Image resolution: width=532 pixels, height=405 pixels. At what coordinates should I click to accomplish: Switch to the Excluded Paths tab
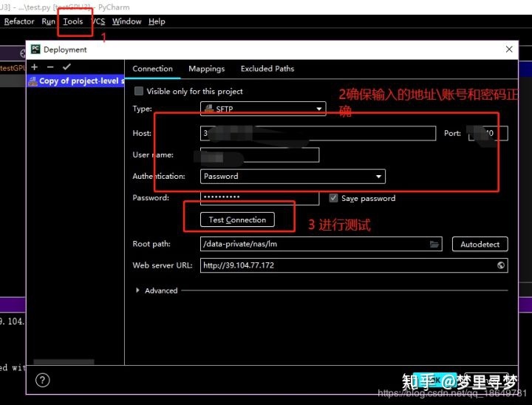267,69
